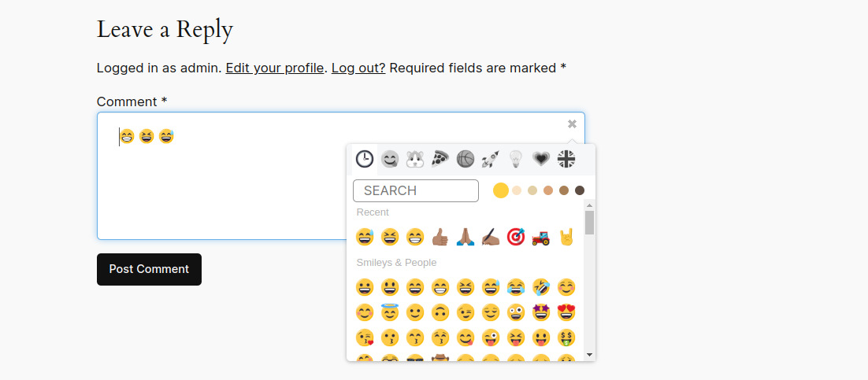Click the emoji SEARCH field
868x380 pixels.
416,190
